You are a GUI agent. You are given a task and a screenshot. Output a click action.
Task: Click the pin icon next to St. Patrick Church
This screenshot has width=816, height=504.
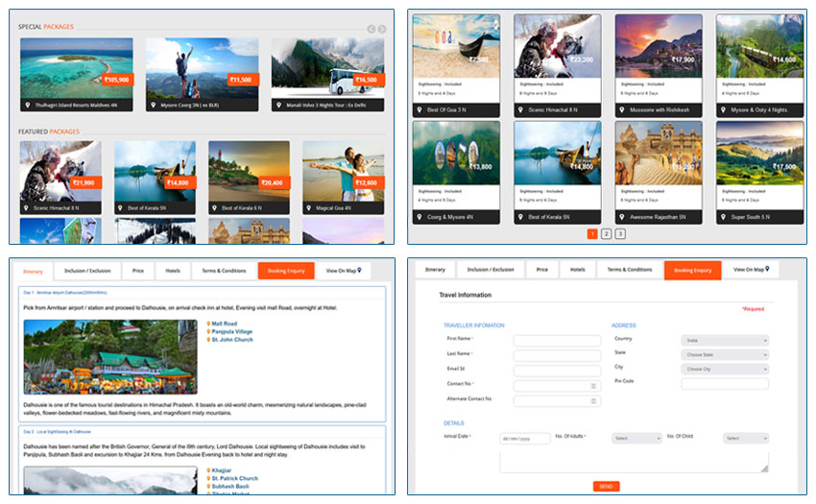click(208, 478)
